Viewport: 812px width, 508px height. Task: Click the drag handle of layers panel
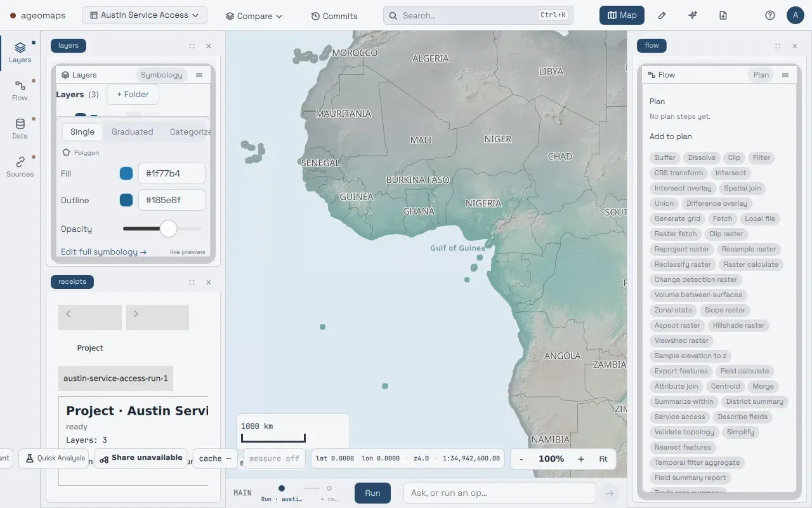click(192, 46)
